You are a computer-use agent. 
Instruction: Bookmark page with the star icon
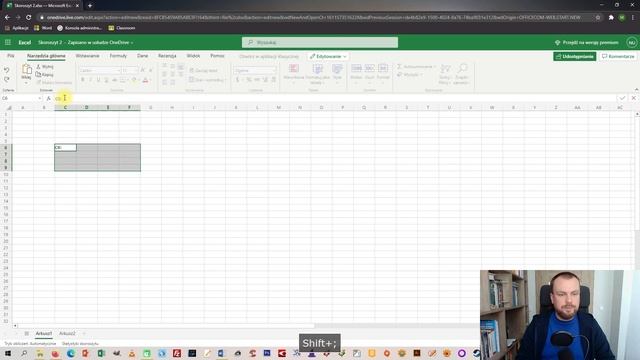click(x=598, y=18)
